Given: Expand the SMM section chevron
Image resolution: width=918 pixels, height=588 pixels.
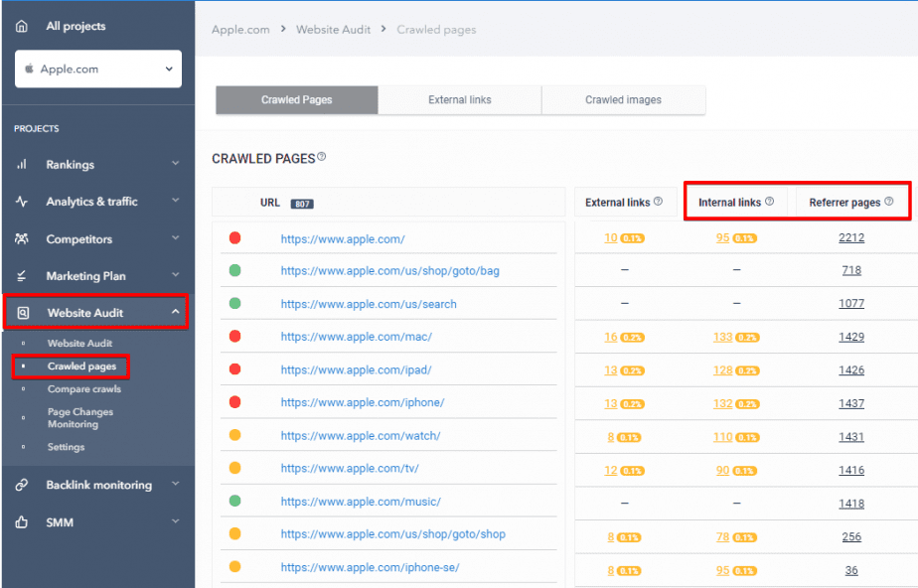Looking at the screenshot, I should 175,520.
